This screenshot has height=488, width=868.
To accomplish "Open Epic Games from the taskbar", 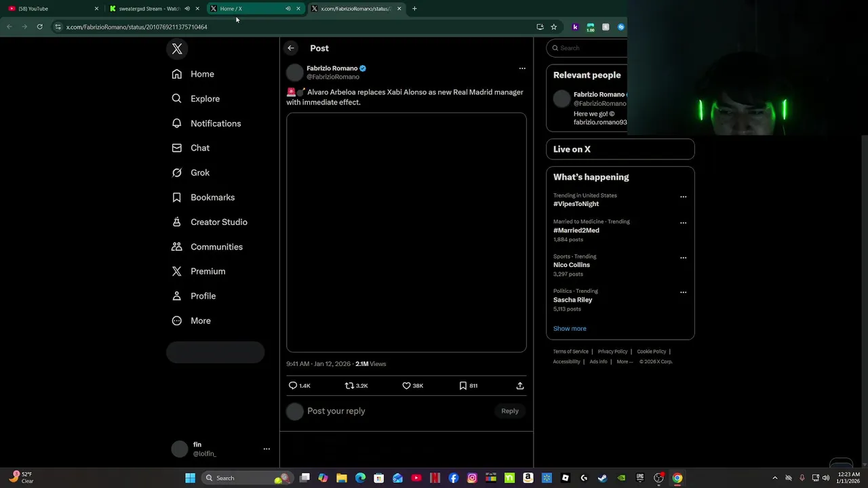I will click(x=639, y=478).
